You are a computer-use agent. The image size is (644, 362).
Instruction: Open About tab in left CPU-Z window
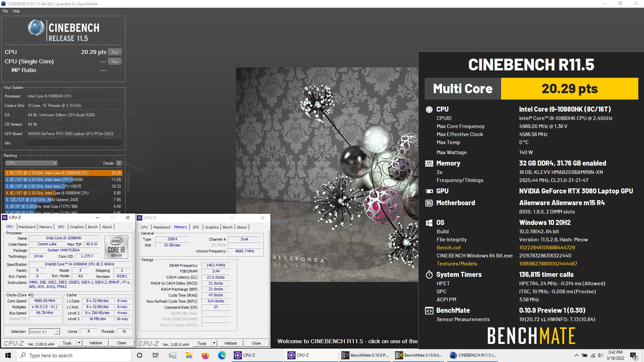click(107, 227)
